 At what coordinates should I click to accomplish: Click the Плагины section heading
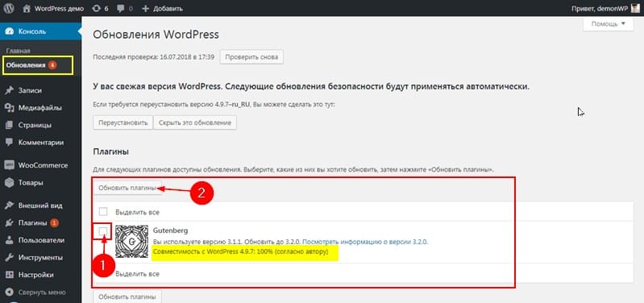[111, 152]
